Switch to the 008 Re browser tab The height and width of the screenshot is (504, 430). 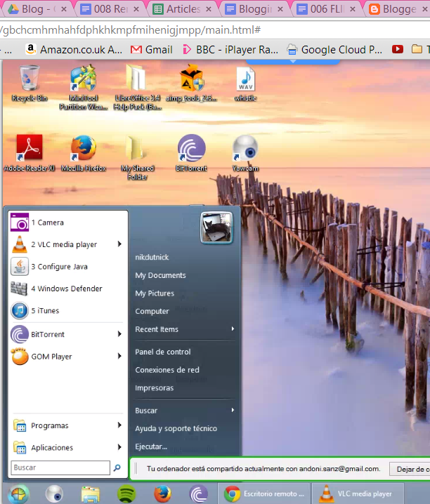(x=109, y=9)
